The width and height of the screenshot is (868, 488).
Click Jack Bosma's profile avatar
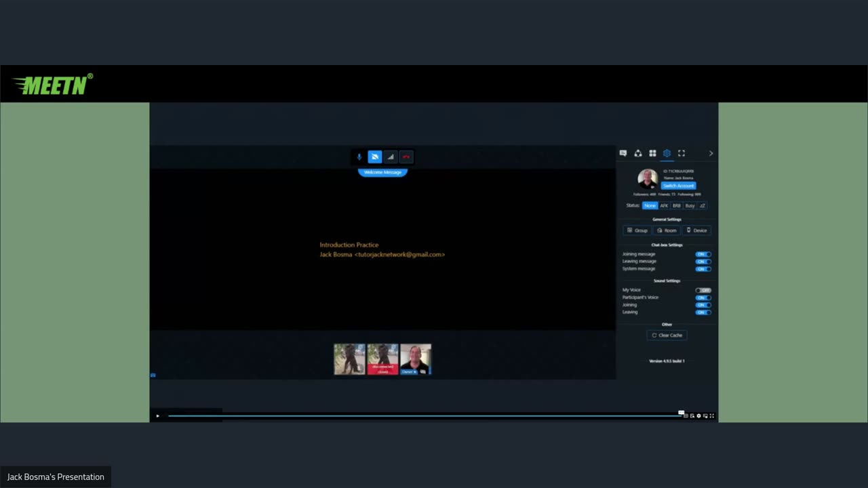tap(647, 179)
